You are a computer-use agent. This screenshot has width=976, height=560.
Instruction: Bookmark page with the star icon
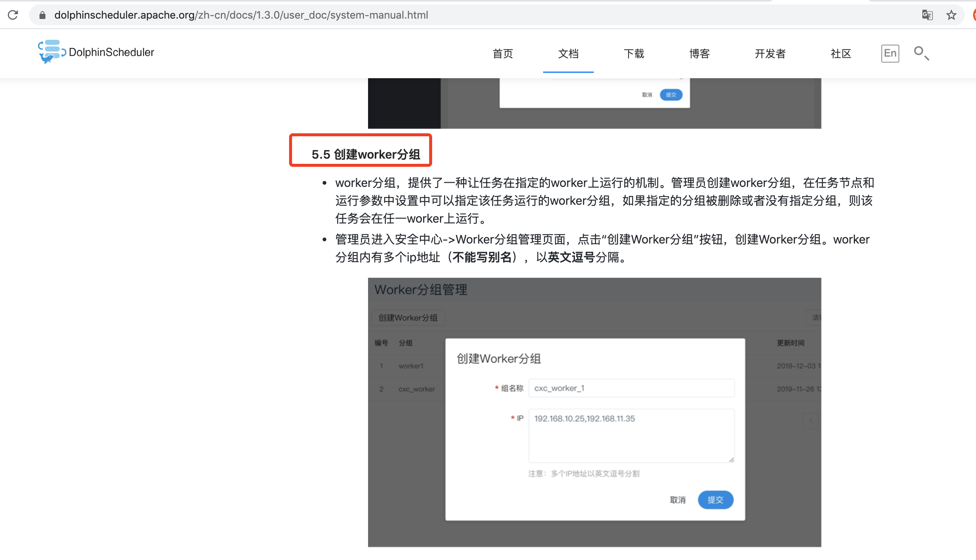click(x=951, y=15)
